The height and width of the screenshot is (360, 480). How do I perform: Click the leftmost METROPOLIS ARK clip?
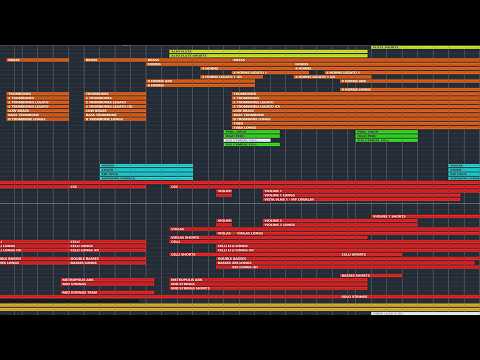pos(108,280)
